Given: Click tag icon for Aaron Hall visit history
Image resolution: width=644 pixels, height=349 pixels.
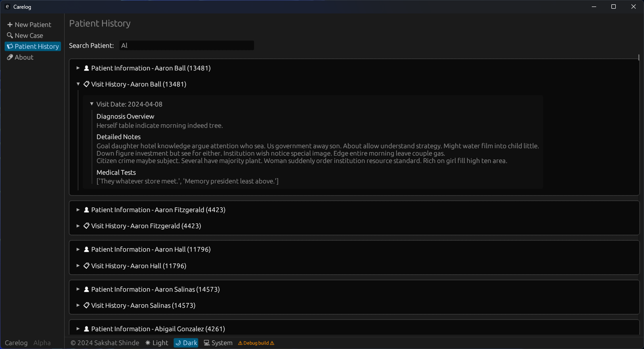Looking at the screenshot, I should pos(87,266).
